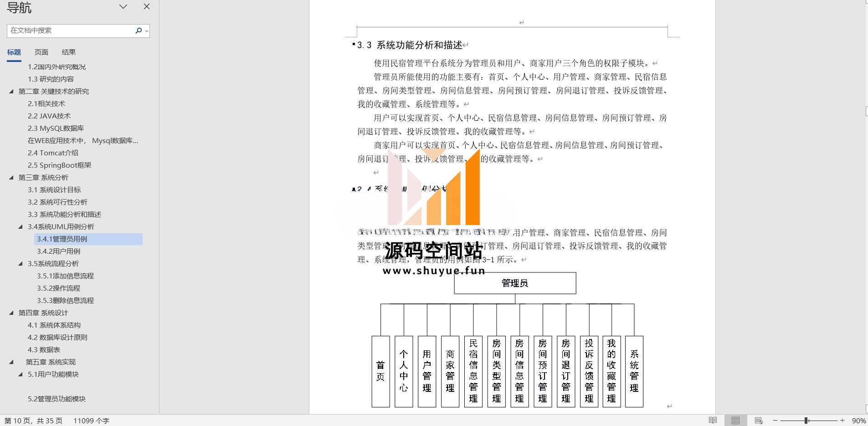The image size is (868, 426).
Task: Go to heading 4.1 系统体系结构
Action: [x=54, y=325]
